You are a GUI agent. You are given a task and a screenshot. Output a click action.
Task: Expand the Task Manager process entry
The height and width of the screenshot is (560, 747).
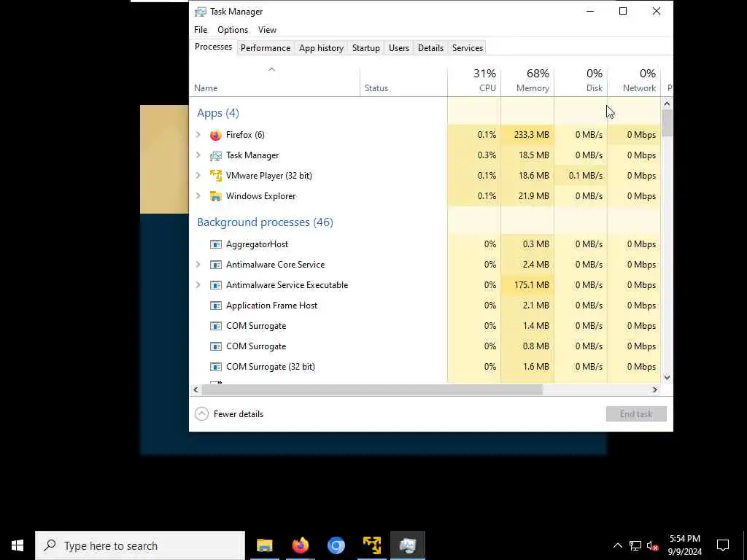click(x=198, y=155)
